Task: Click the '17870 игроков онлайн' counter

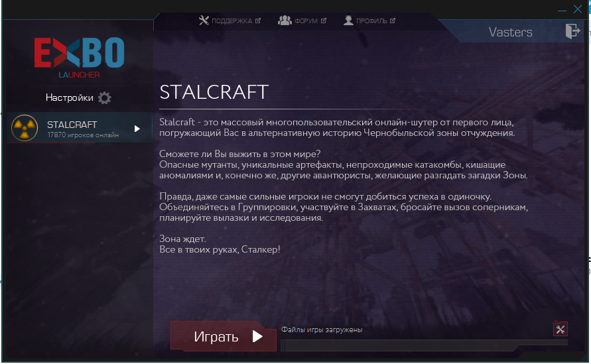Action: (x=83, y=135)
